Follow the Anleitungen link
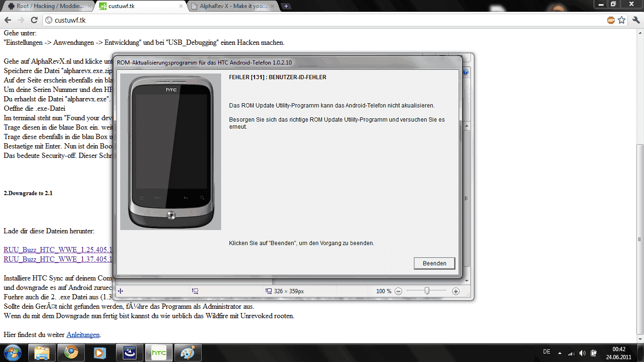This screenshot has width=644, height=362. pyautogui.click(x=83, y=335)
